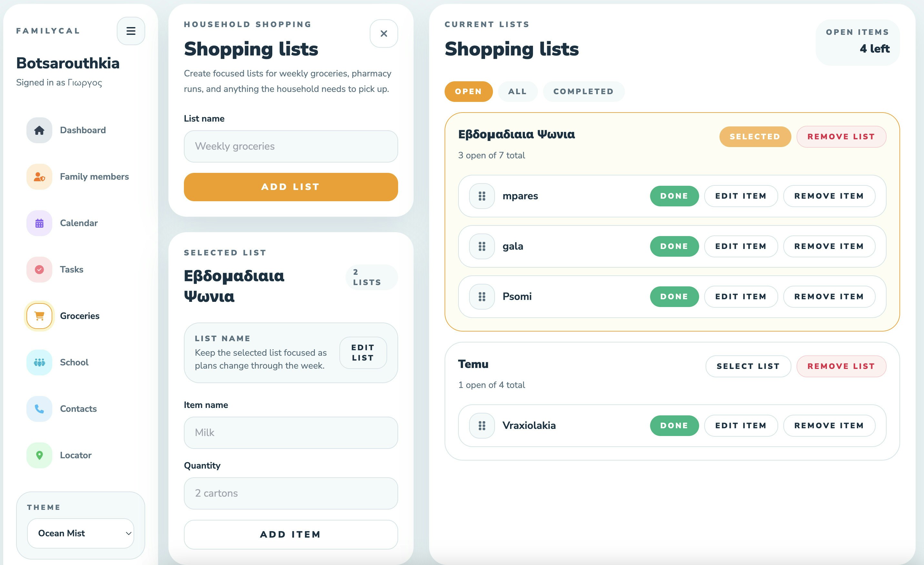Click the Family members person icon
Screen dimensions: 924x565
click(x=39, y=177)
